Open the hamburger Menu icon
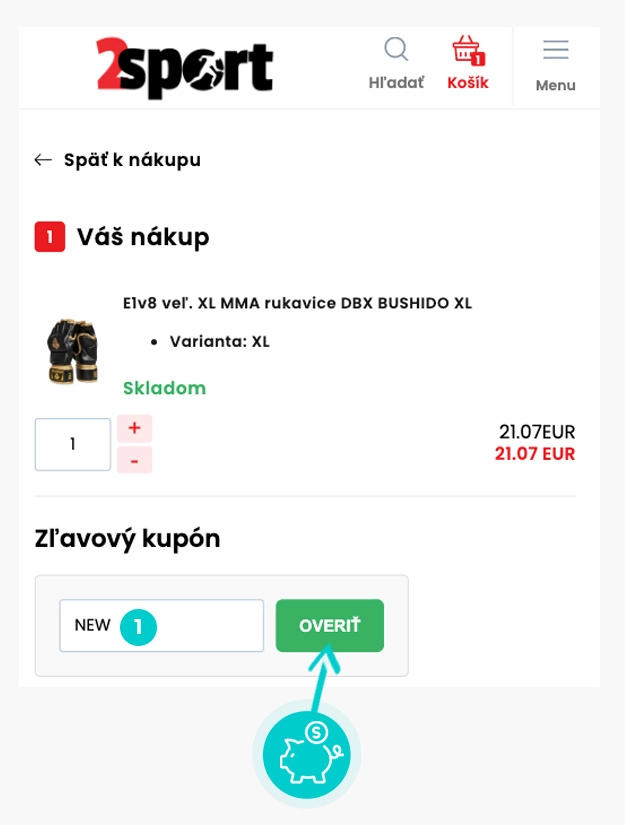 554,47
